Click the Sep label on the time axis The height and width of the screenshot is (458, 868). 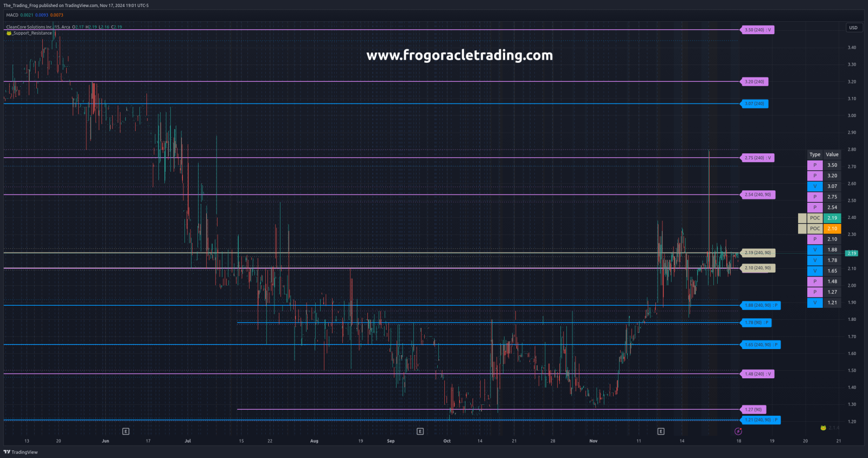click(x=391, y=441)
